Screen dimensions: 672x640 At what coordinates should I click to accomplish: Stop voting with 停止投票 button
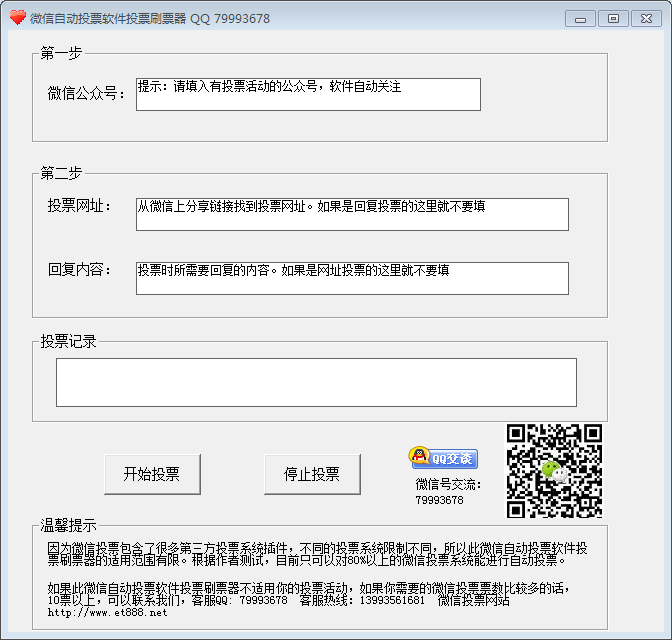point(312,475)
